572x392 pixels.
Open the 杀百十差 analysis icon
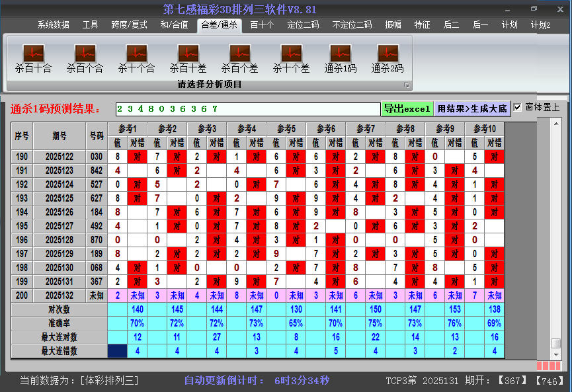(188, 59)
